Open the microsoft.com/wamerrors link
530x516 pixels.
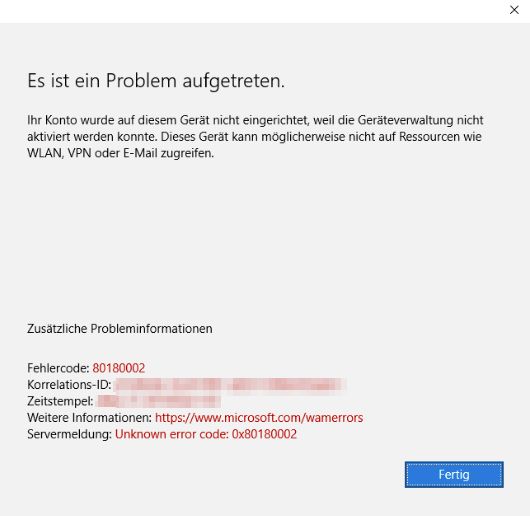(259, 418)
